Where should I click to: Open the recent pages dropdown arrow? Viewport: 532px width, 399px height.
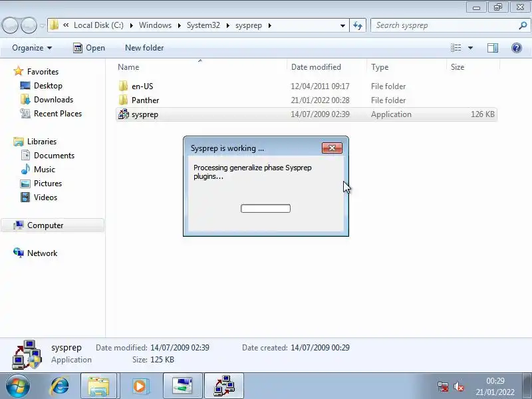point(43,25)
